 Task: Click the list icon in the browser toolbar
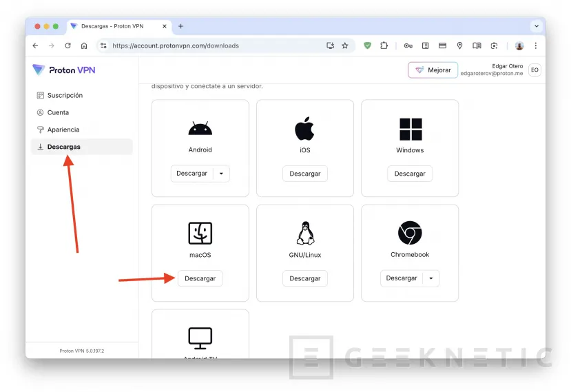[x=425, y=45]
